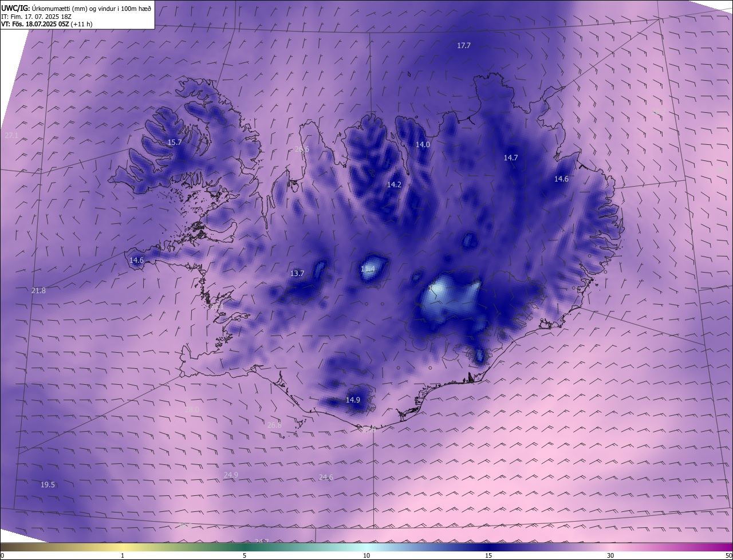733x560 pixels.
Task: Click the 24.6 value in the southern ocean
Action: 326,477
